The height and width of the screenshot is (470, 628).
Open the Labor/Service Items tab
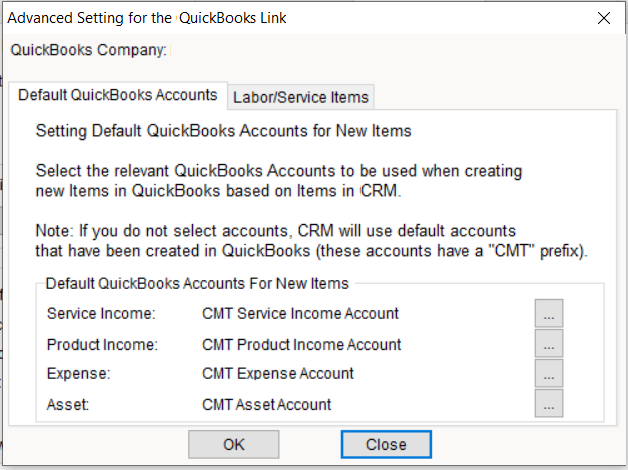coord(301,97)
